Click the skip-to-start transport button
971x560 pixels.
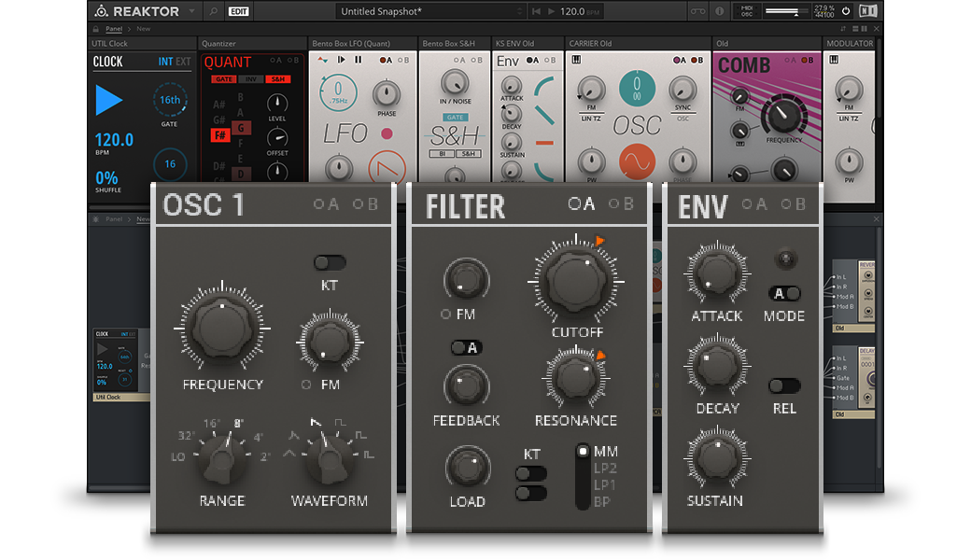[536, 11]
